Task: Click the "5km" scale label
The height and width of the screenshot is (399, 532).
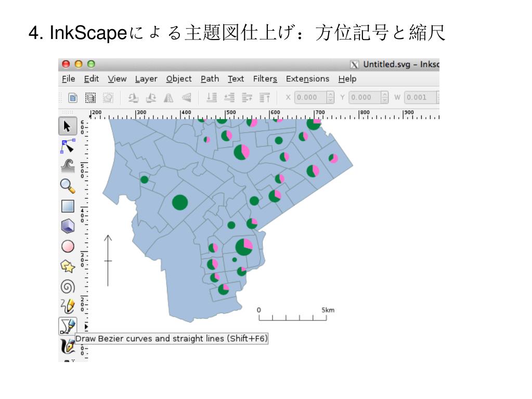Action: (x=328, y=310)
